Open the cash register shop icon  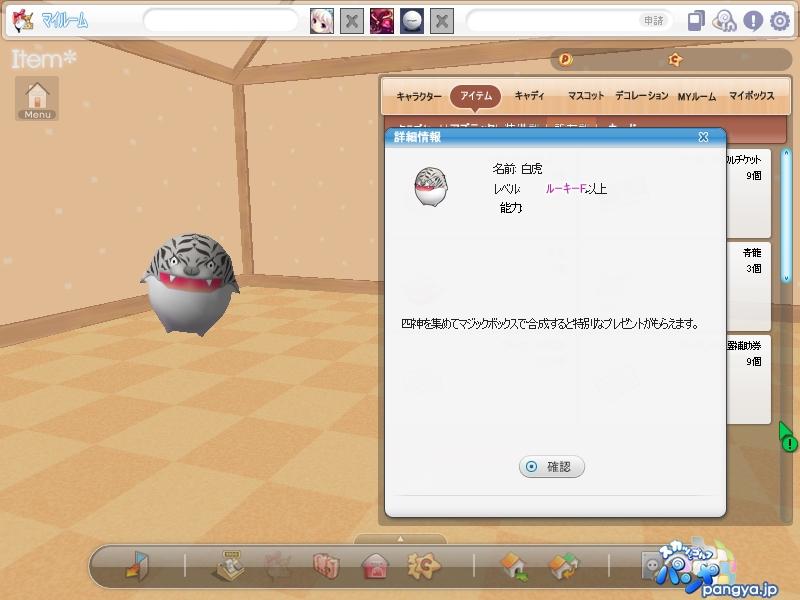click(229, 565)
